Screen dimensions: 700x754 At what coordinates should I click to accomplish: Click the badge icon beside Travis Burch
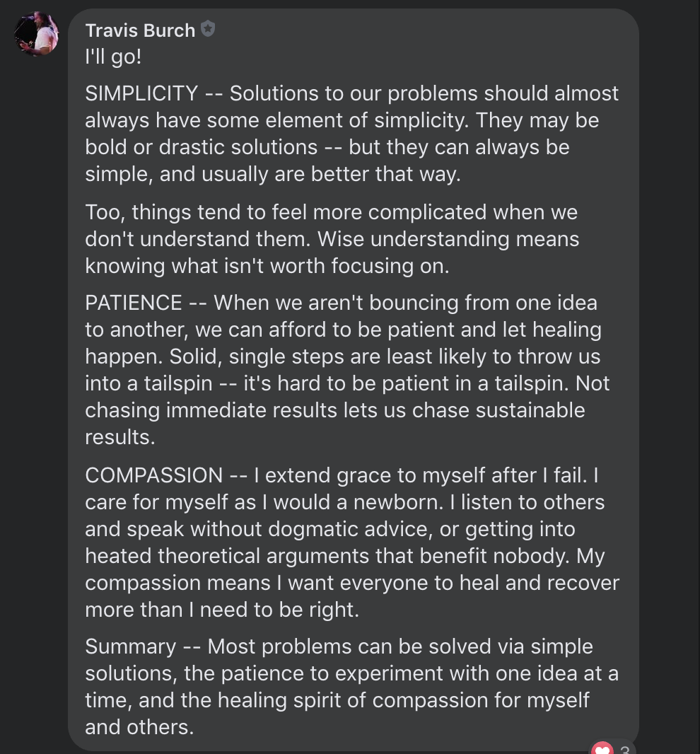[x=208, y=29]
